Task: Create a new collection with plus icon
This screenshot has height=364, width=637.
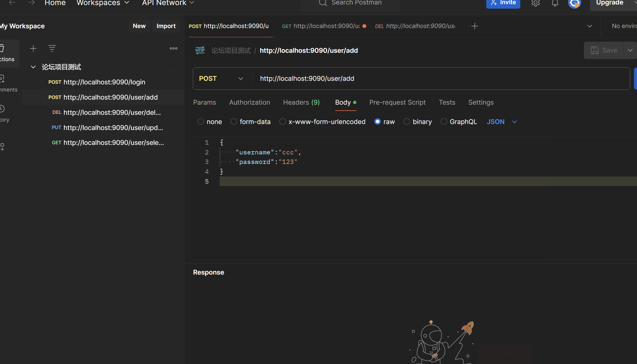Action: [x=33, y=48]
